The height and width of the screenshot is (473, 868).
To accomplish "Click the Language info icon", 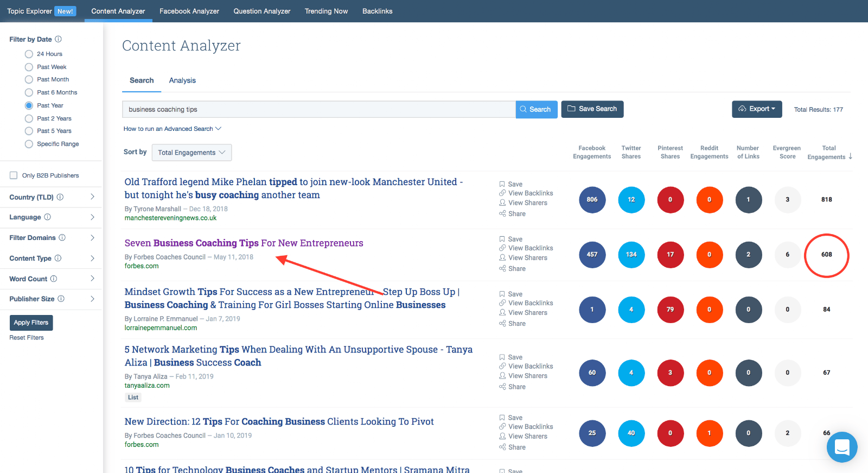I will tap(48, 217).
